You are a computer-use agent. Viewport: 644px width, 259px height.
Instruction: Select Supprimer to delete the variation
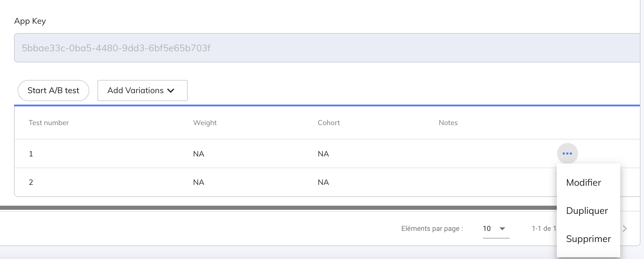(x=588, y=239)
